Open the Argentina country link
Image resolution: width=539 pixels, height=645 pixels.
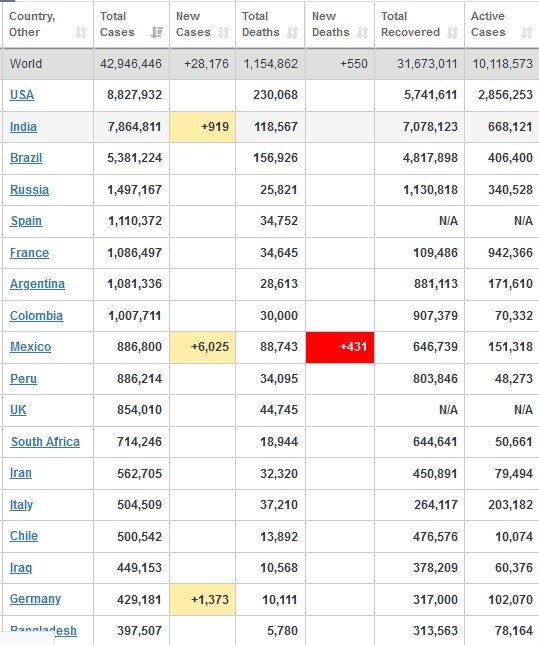(x=37, y=284)
